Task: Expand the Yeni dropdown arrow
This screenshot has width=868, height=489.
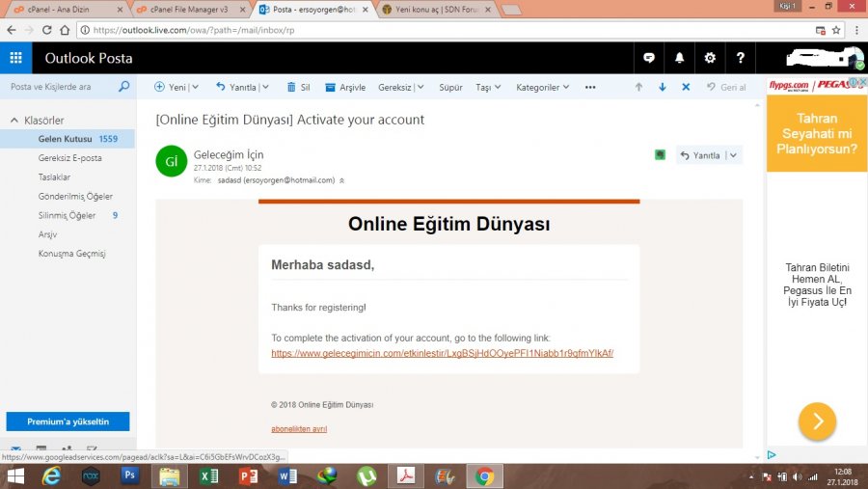Action: click(195, 87)
